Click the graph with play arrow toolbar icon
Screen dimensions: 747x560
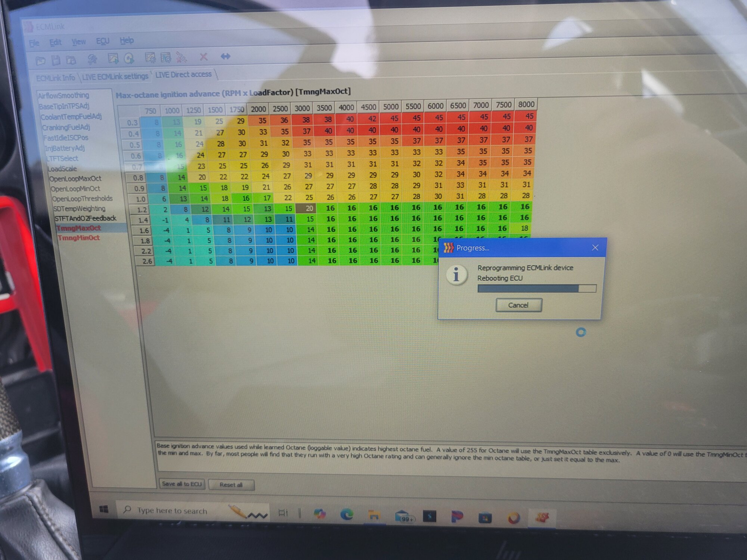click(x=113, y=58)
